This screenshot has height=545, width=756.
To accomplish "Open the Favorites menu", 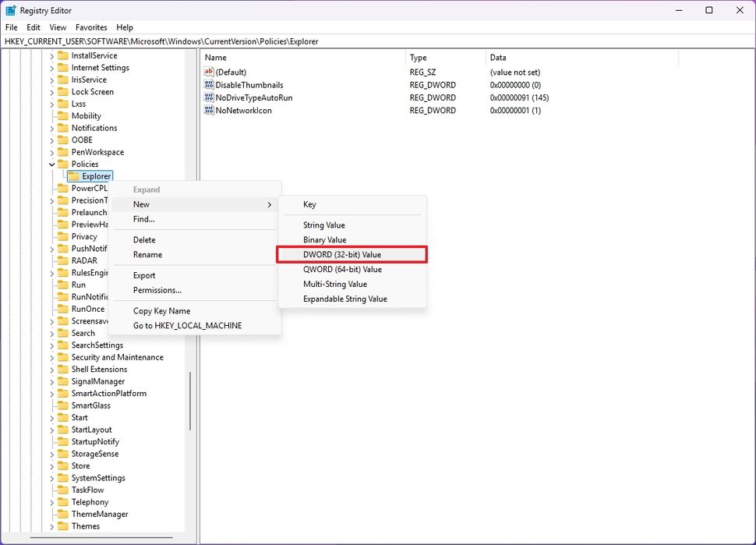I will coord(91,27).
